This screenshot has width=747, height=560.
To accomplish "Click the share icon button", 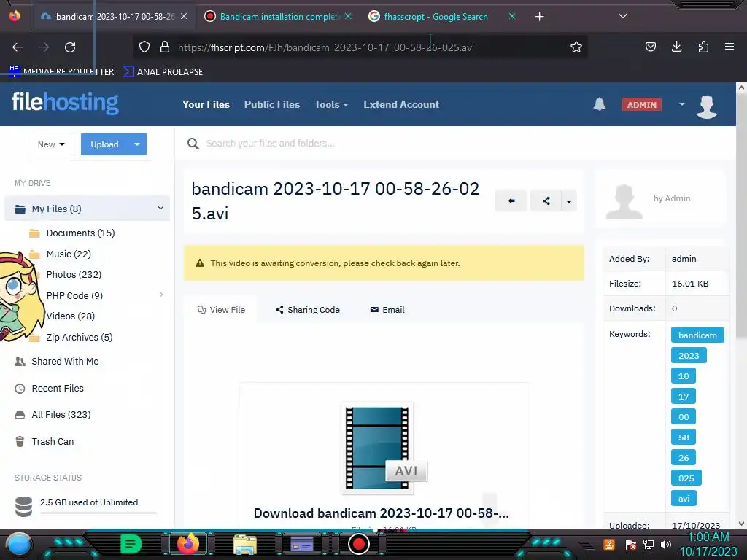I will [546, 201].
